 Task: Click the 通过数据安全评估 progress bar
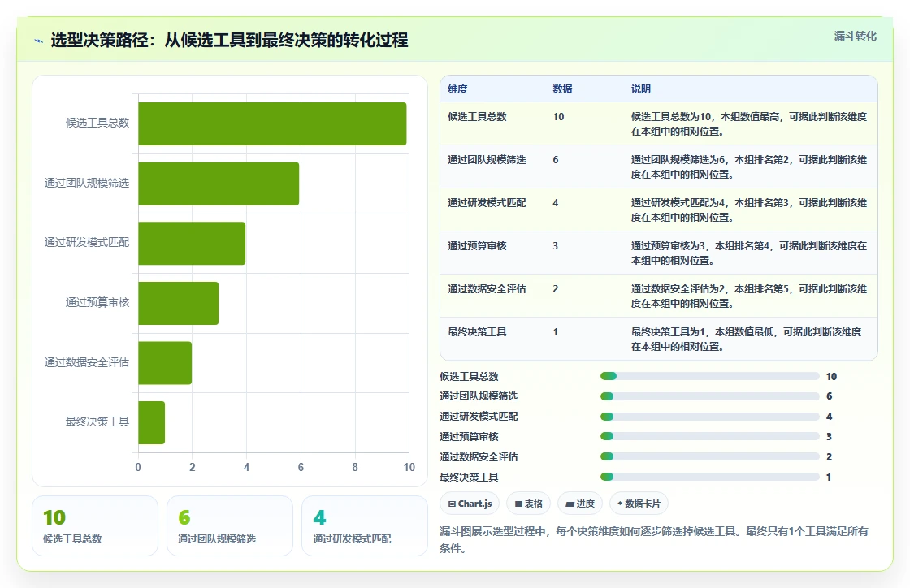tap(710, 456)
